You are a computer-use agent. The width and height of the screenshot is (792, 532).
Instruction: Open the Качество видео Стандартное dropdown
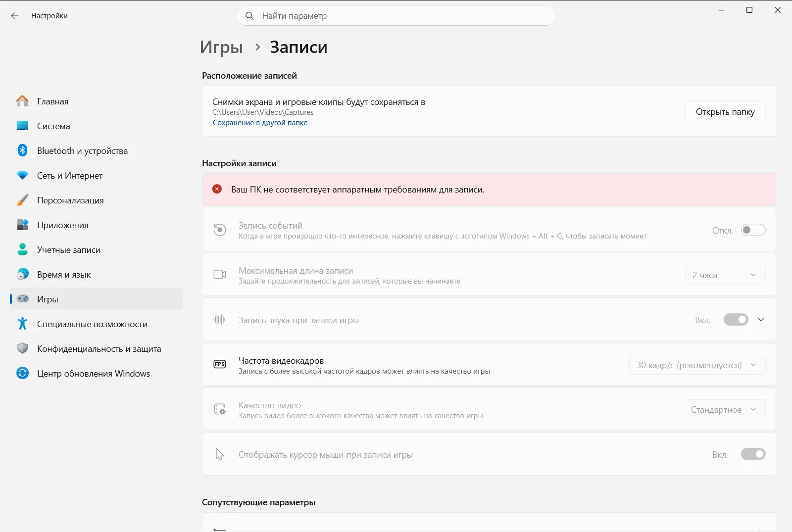[x=725, y=409]
